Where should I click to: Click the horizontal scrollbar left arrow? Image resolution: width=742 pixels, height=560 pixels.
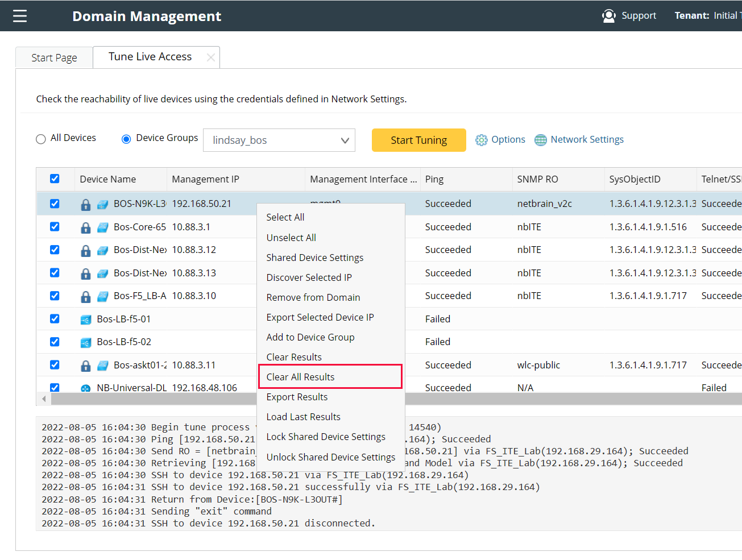[x=44, y=399]
